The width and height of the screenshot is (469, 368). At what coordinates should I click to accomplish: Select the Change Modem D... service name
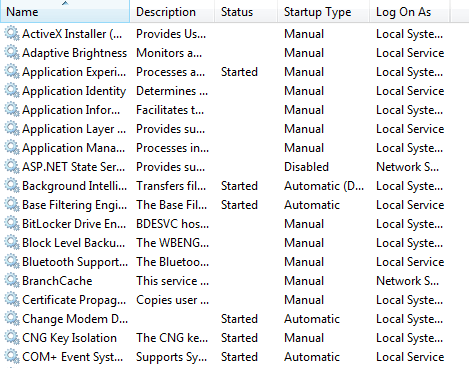pyautogui.click(x=75, y=319)
